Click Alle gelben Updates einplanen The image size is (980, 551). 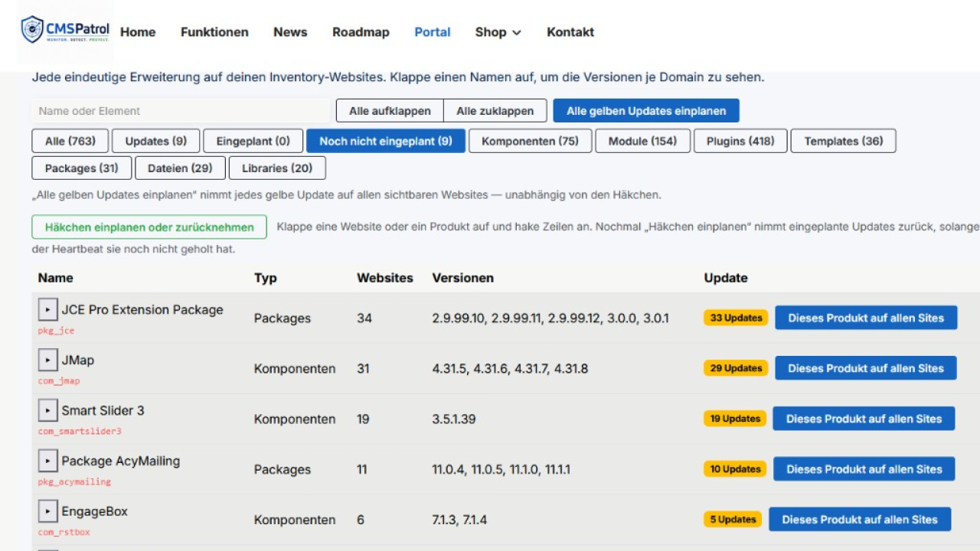[646, 111]
